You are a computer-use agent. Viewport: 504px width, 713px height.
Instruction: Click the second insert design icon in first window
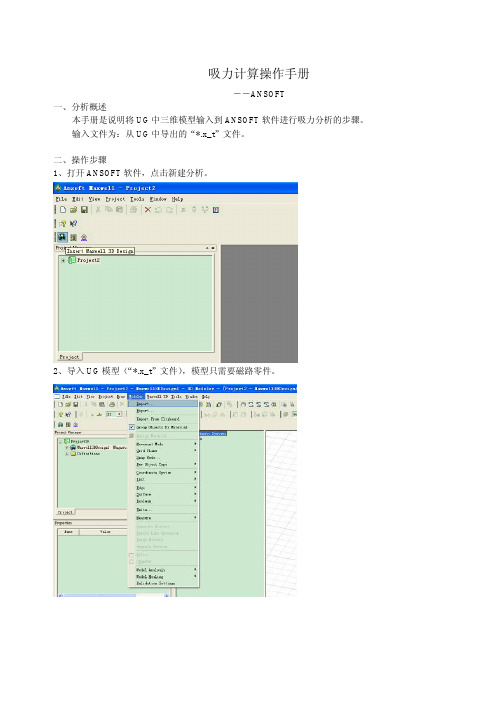[73, 237]
